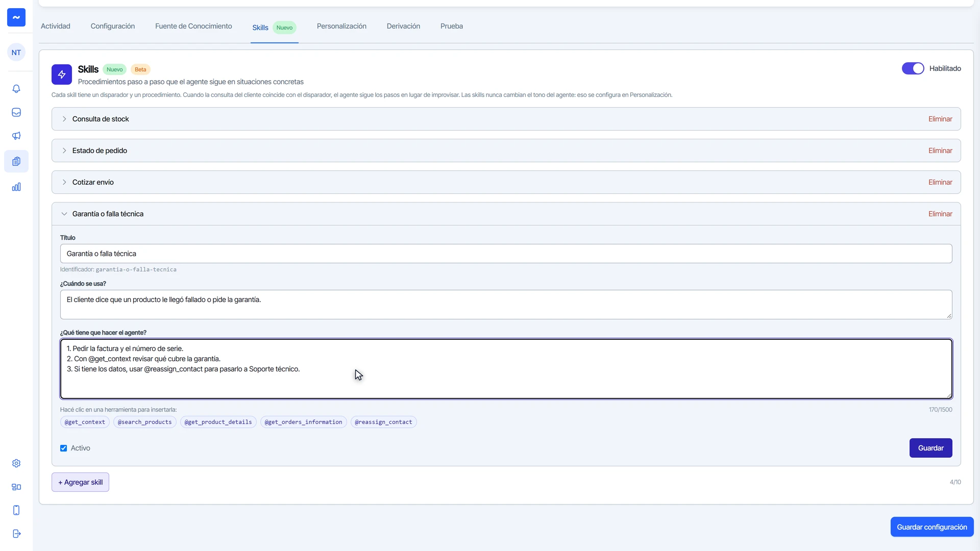
Task: Focus the Título input field
Action: pyautogui.click(x=506, y=254)
